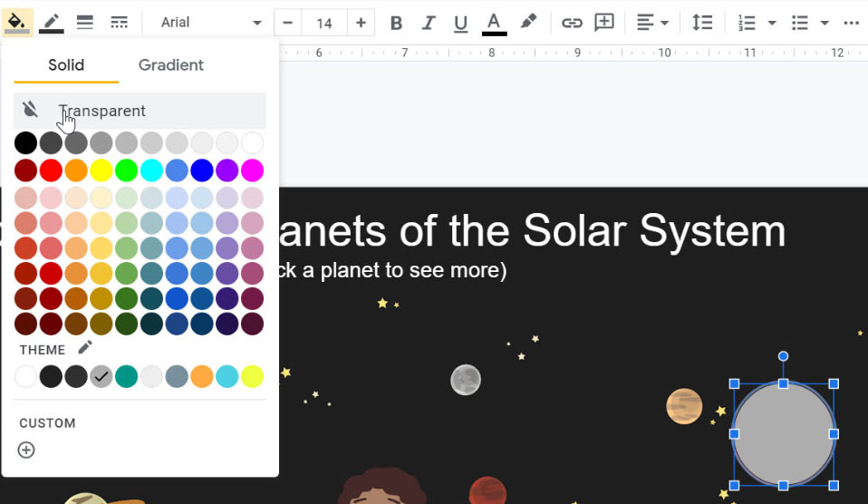
Task: Toggle italic formatting
Action: (x=429, y=23)
